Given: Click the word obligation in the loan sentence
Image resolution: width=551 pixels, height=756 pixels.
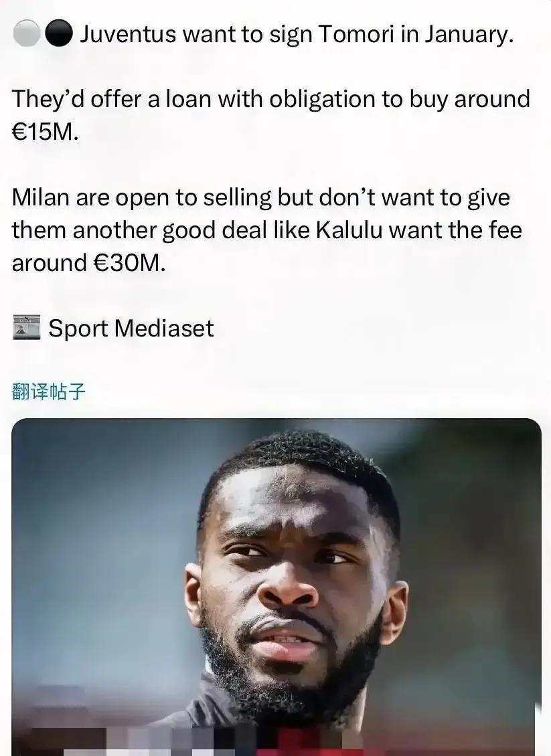Looking at the screenshot, I should [322, 100].
